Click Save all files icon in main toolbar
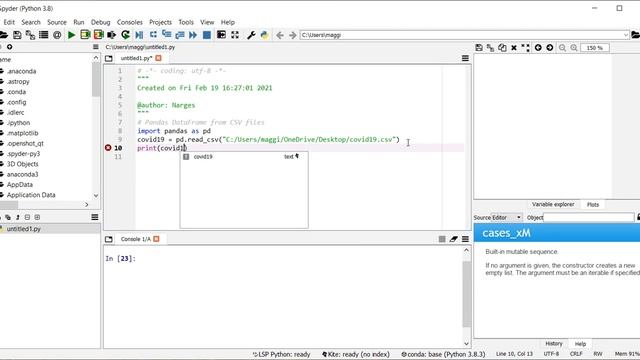 pos(30,35)
